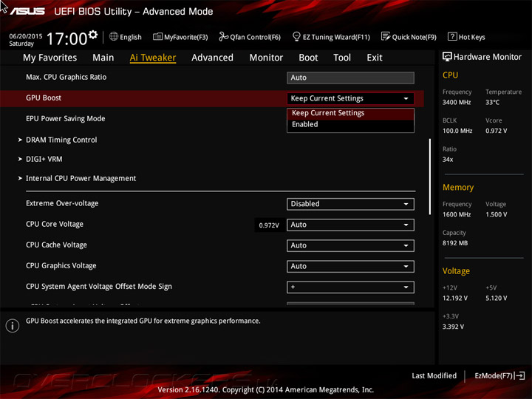Select the Ai Tweaker tab
This screenshot has width=532, height=399.
(x=153, y=58)
